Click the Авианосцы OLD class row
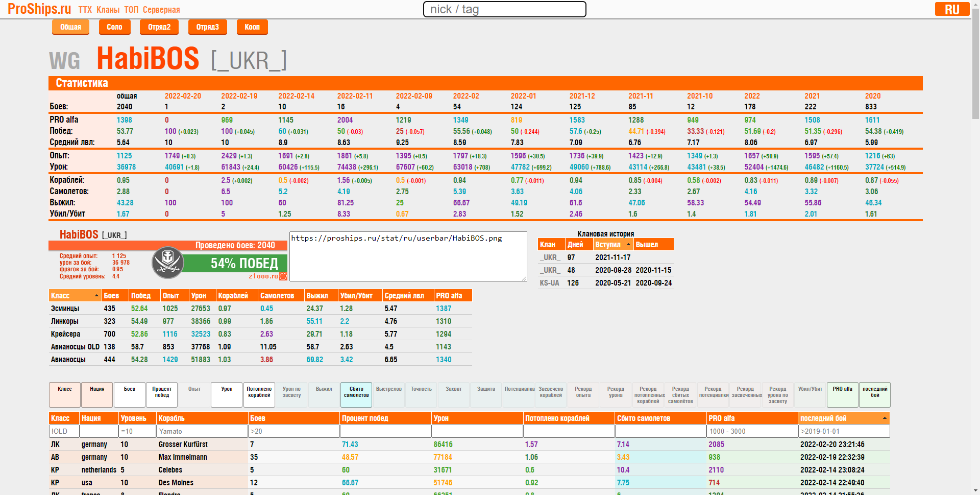This screenshot has height=495, width=980. (260, 347)
